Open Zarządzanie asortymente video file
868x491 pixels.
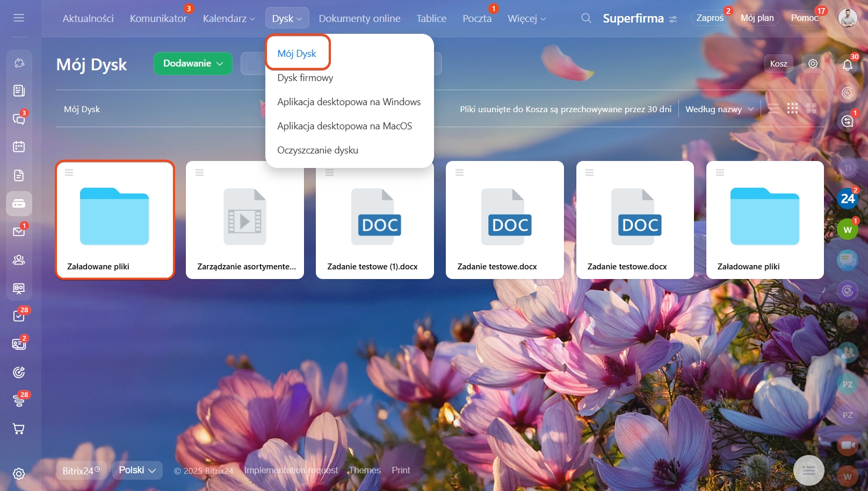[x=245, y=220]
